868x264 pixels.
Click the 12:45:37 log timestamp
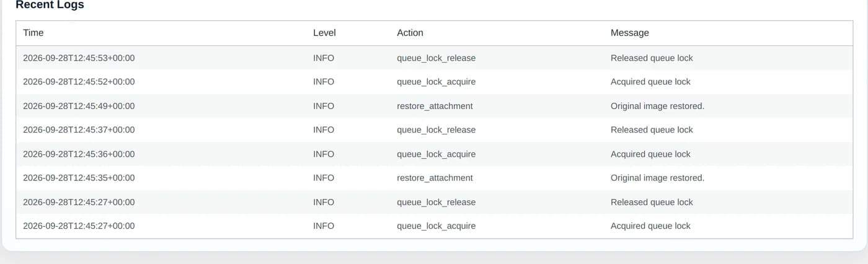(x=79, y=130)
